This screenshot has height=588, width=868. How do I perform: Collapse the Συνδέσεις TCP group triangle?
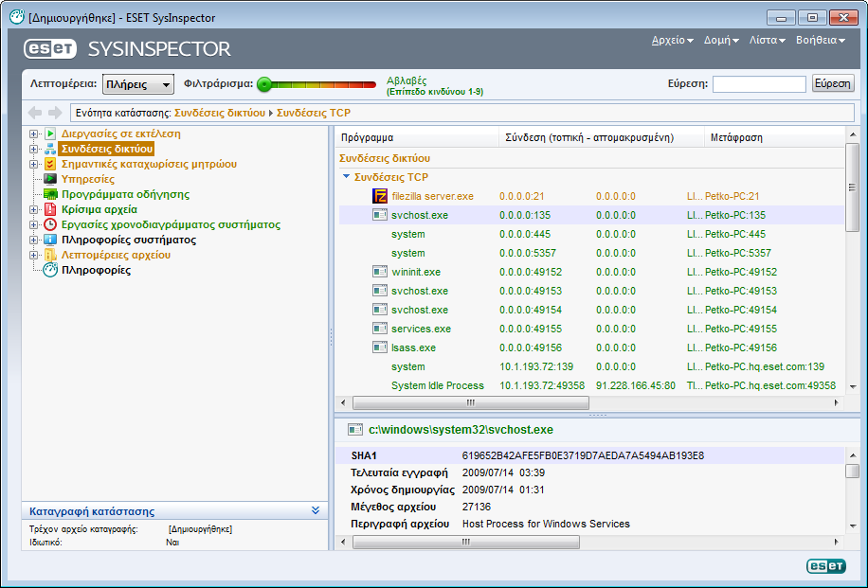tap(346, 177)
